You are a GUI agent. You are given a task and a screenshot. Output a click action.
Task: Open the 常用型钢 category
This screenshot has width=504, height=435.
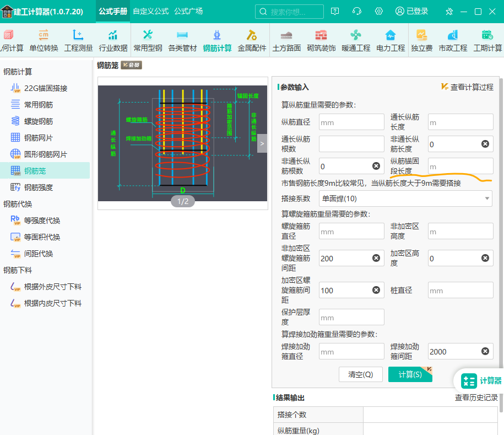point(148,41)
